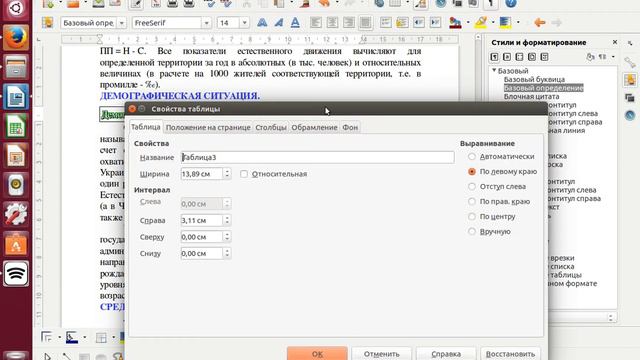This screenshot has height=360, width=640.
Task: Collapse the Базовый style tree node
Action: pos(494,71)
